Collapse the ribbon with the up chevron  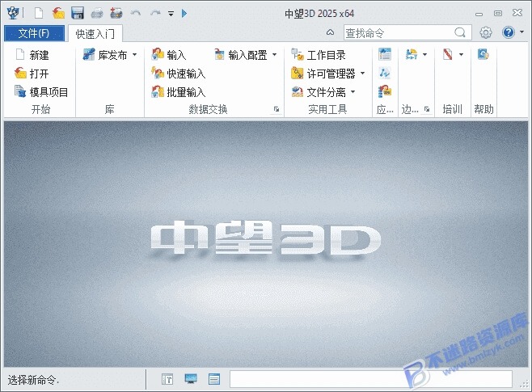coord(330,32)
